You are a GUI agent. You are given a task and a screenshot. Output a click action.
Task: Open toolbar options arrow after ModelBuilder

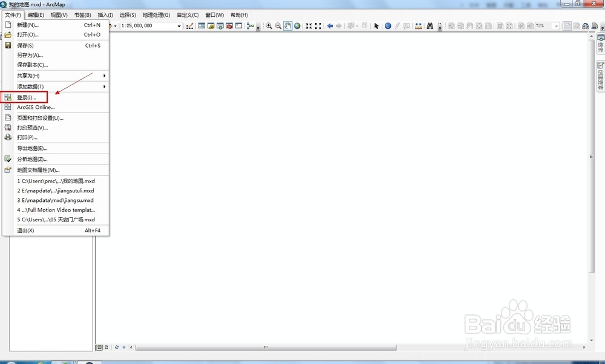(258, 27)
